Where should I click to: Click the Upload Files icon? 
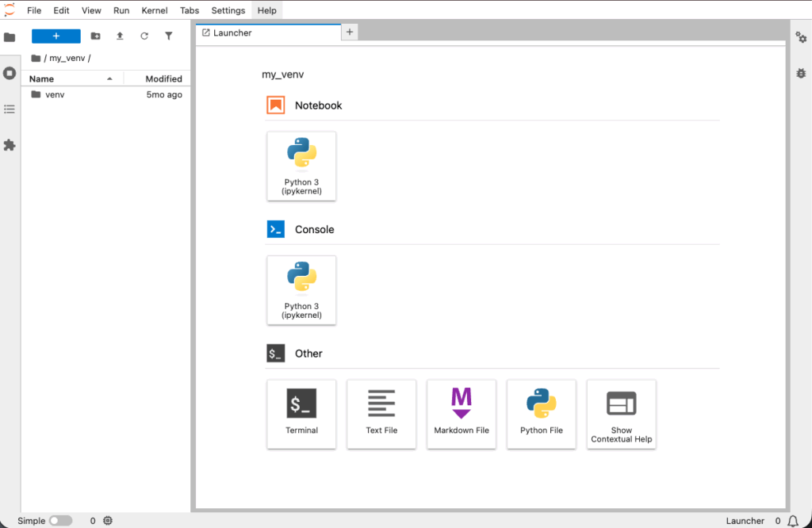120,36
